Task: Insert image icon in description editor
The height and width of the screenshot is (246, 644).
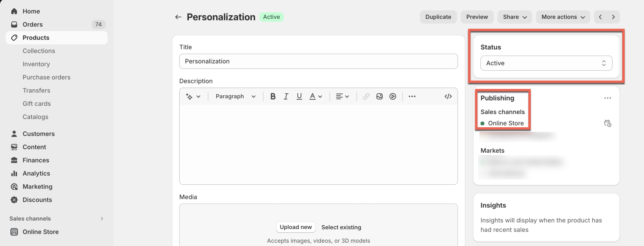Action: point(380,96)
